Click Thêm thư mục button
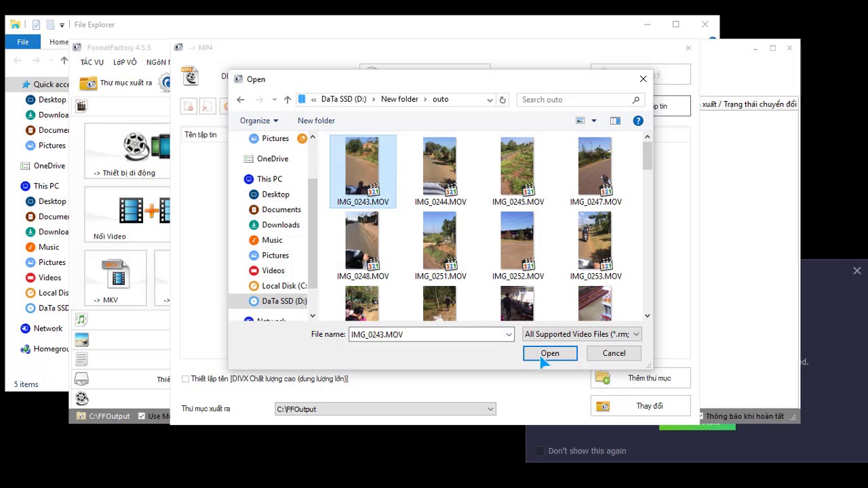868x488 pixels. (x=640, y=378)
